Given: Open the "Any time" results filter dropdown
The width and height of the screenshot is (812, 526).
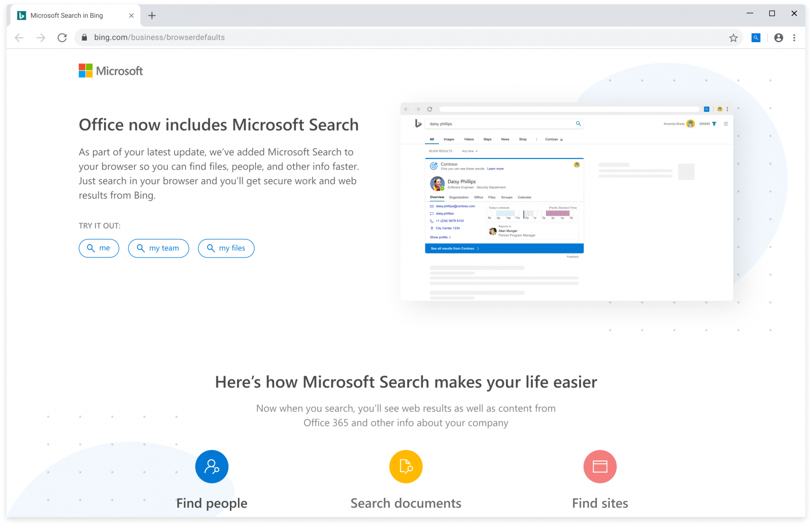Looking at the screenshot, I should tap(470, 151).
